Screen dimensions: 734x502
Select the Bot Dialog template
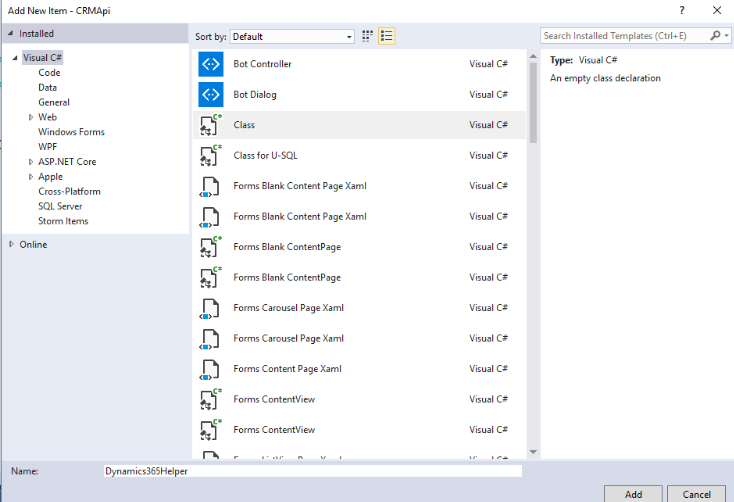359,95
